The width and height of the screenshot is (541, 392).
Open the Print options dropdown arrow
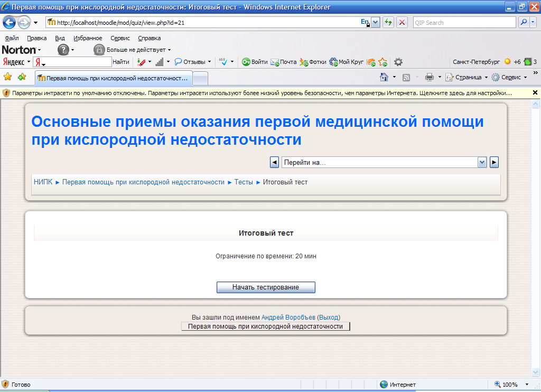pos(440,77)
